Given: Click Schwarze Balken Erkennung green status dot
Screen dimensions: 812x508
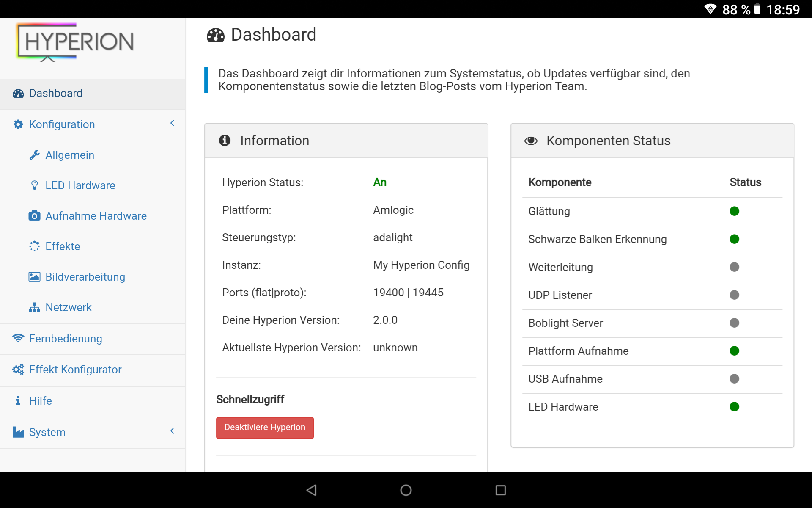Looking at the screenshot, I should (734, 239).
